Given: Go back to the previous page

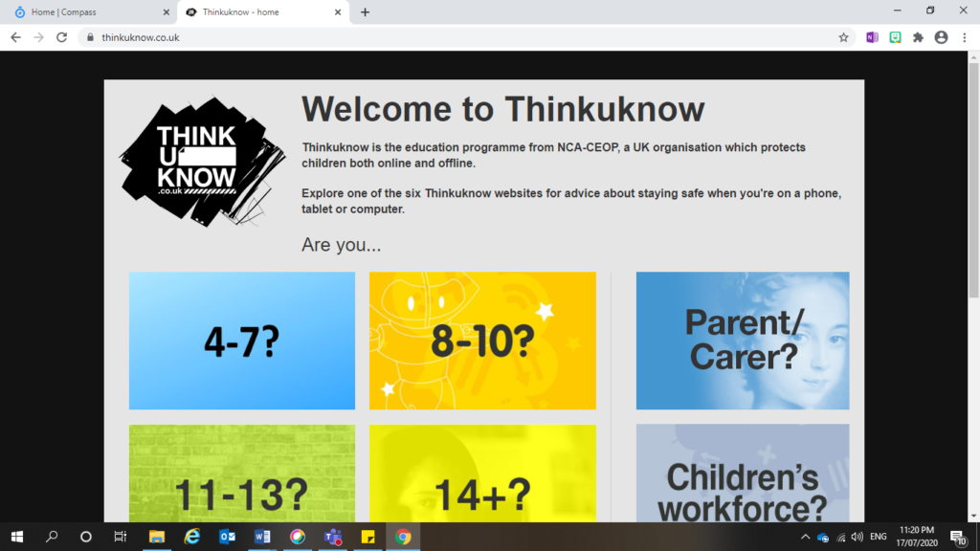Looking at the screenshot, I should [15, 37].
